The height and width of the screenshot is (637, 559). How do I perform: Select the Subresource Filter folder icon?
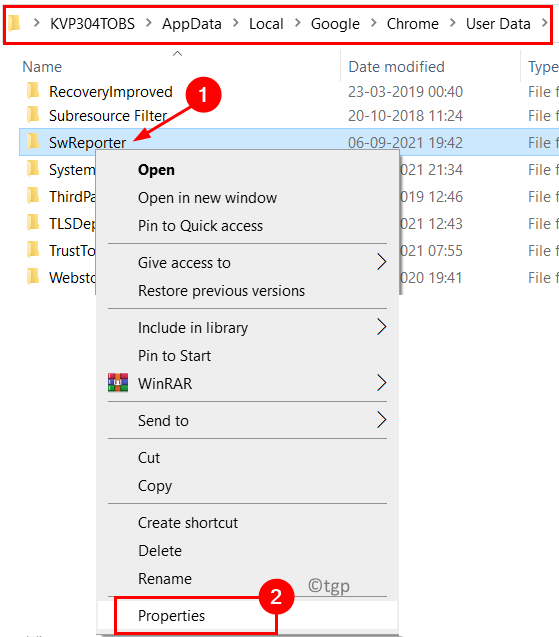coord(33,115)
